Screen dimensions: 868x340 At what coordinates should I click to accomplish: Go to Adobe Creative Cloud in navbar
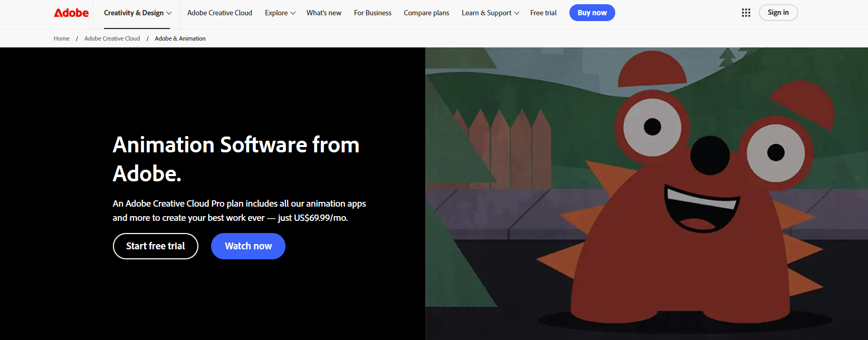220,13
